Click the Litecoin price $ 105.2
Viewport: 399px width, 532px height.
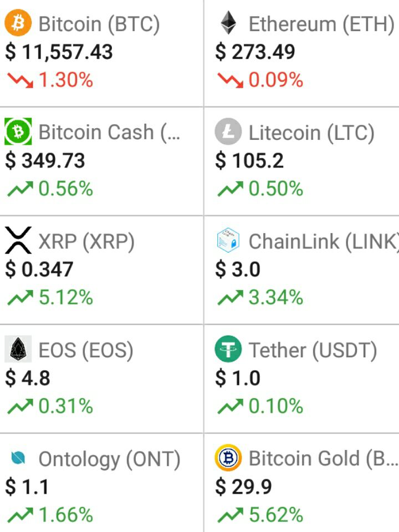click(x=249, y=161)
